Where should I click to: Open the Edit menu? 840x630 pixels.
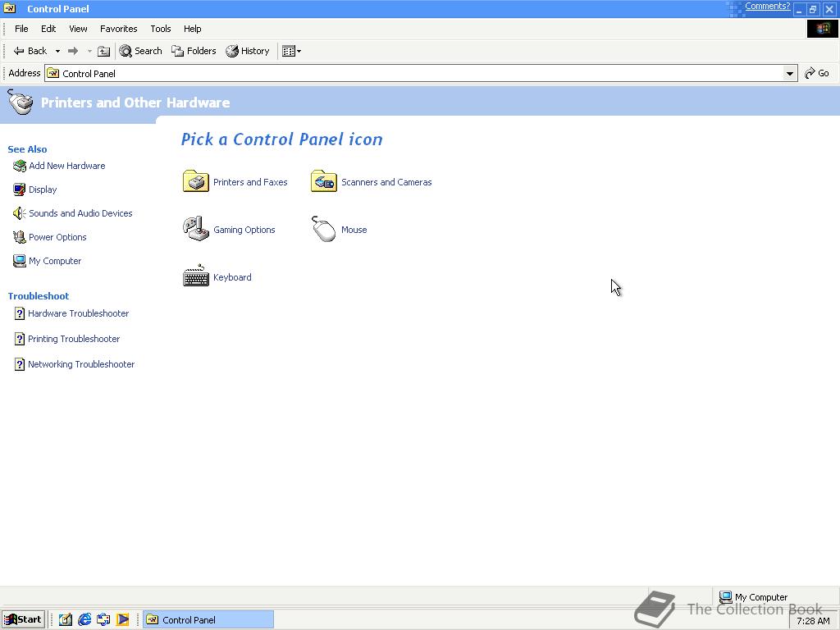click(48, 29)
